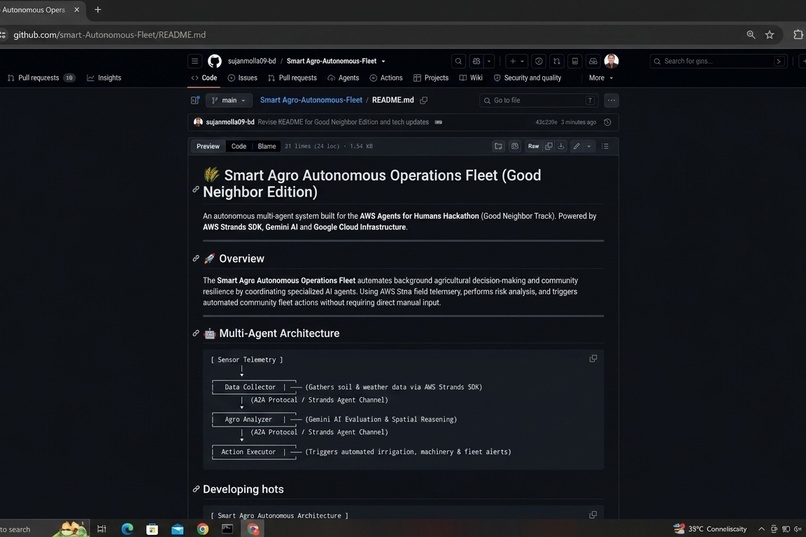
Task: Bookmark this page with star icon
Action: (x=770, y=34)
